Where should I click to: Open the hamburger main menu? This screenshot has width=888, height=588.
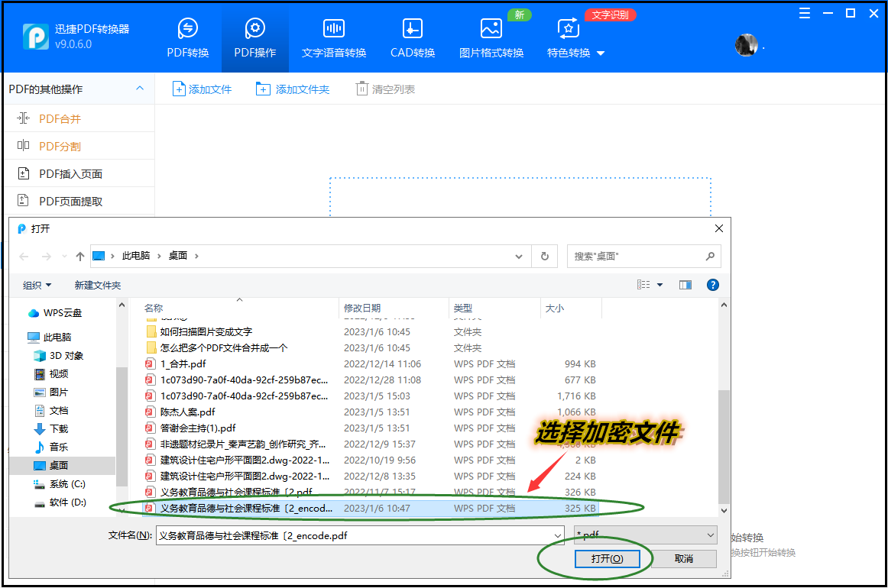tap(804, 14)
